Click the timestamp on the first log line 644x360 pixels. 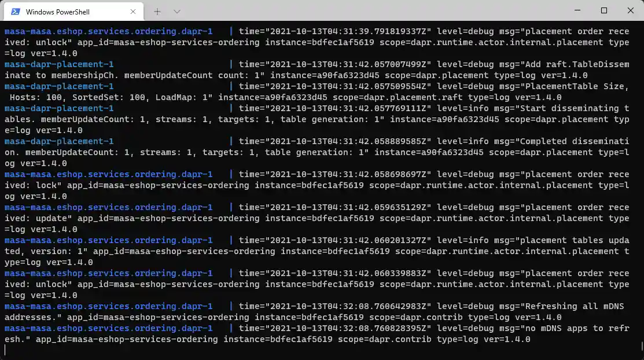pyautogui.click(x=324, y=31)
